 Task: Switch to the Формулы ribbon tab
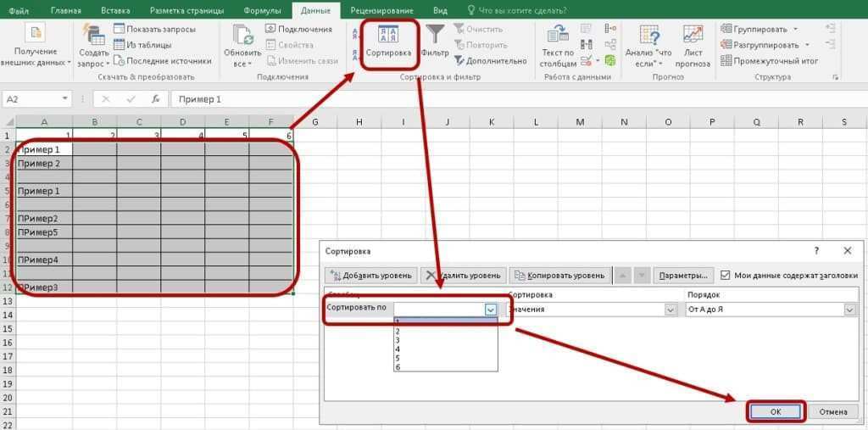(262, 11)
